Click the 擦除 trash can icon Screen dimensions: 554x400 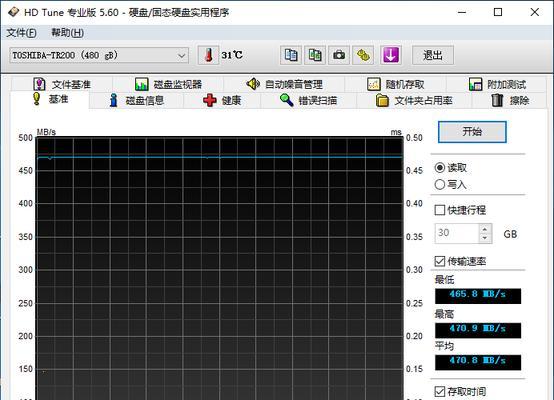pos(497,100)
